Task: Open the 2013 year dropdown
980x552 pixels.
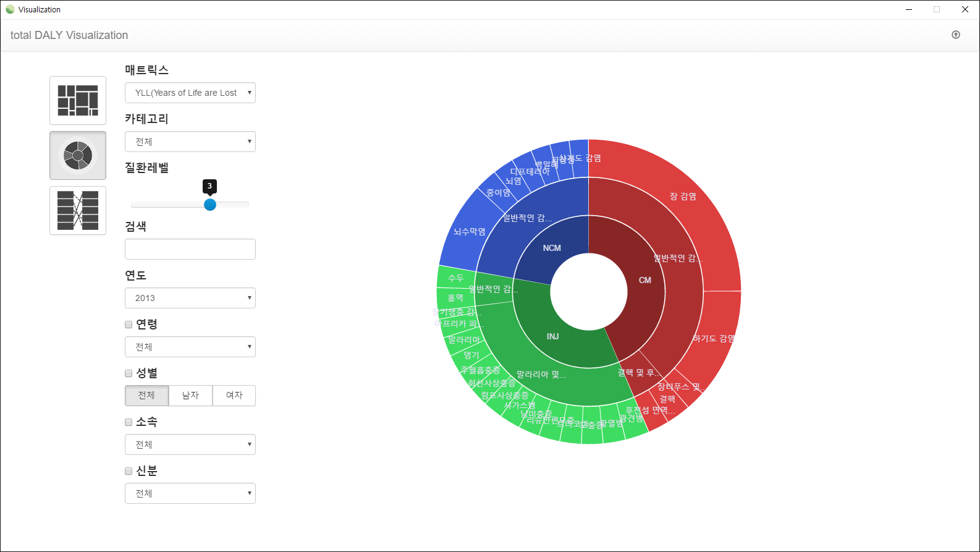Action: (x=190, y=298)
